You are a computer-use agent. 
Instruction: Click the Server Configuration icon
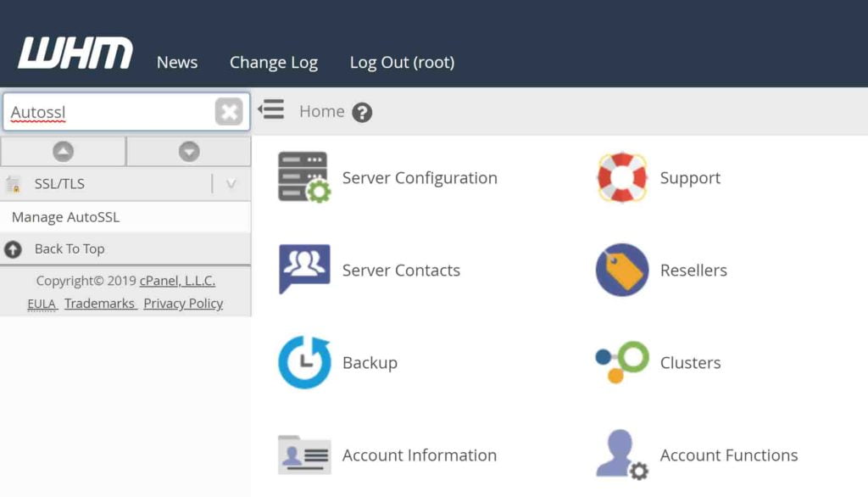304,177
